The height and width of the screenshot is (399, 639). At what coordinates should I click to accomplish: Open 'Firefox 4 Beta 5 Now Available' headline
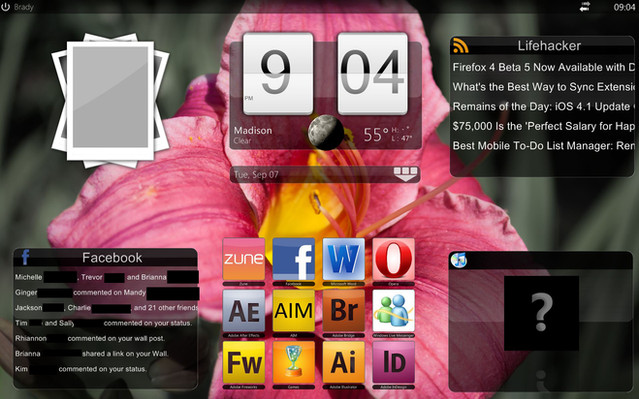click(x=544, y=67)
